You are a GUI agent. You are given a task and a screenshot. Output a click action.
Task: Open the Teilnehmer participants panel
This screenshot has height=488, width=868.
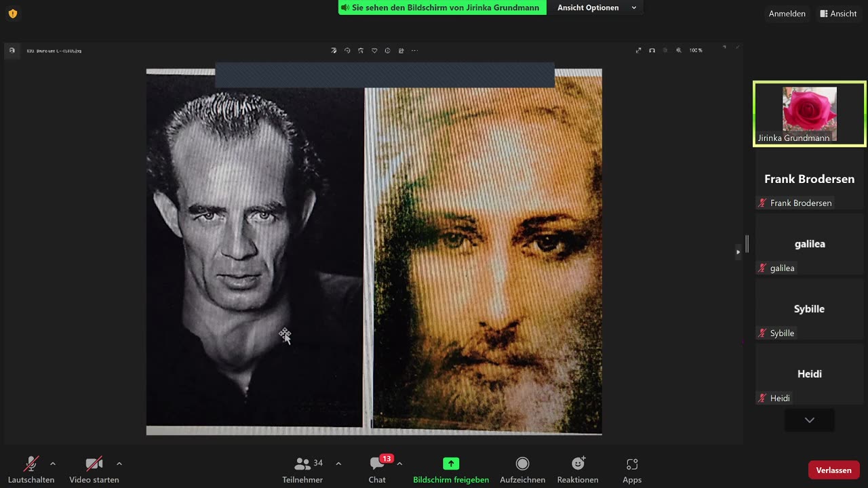click(302, 469)
